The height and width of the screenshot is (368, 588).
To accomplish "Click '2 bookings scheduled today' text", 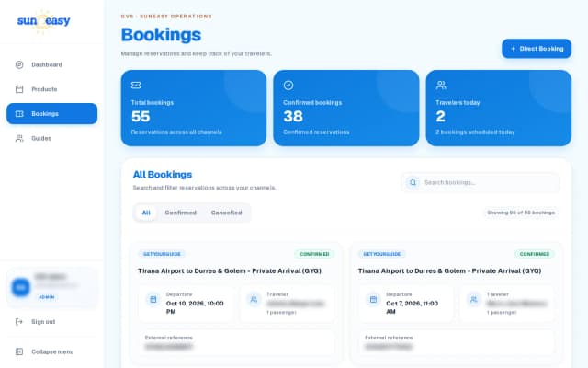I will point(475,132).
